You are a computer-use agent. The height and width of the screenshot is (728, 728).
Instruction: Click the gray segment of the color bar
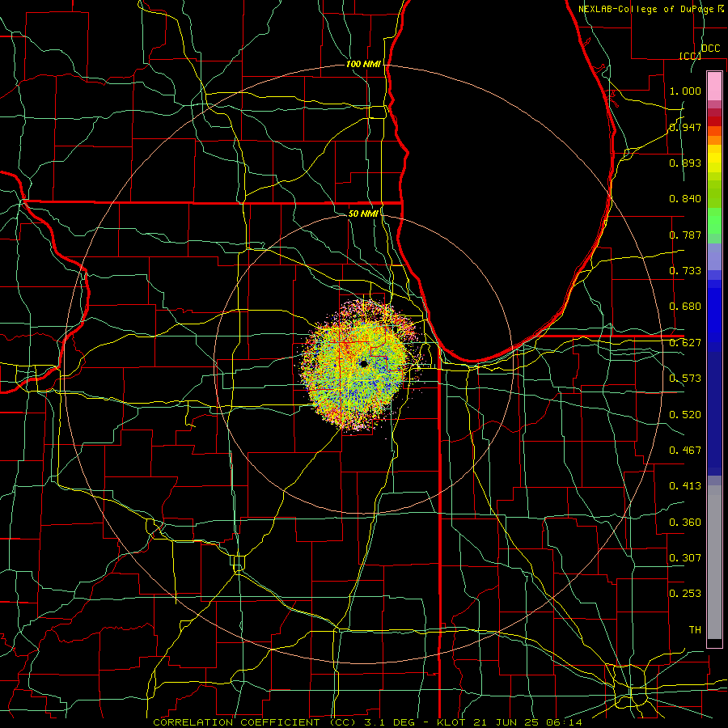coord(714,564)
